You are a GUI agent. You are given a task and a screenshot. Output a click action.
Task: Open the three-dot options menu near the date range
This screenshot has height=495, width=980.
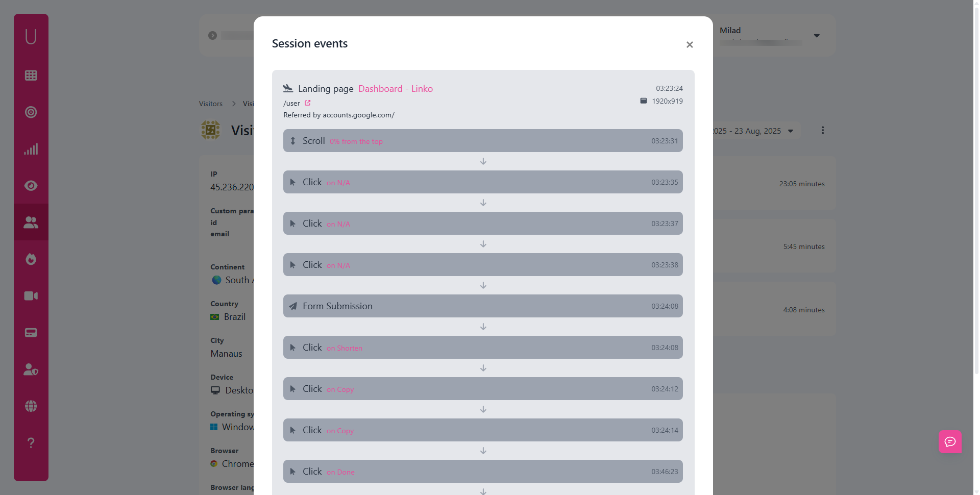coord(823,130)
